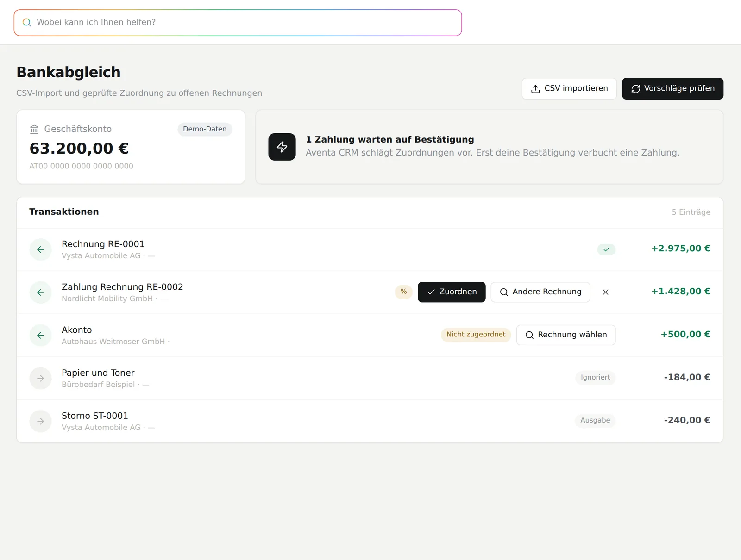Click the outgoing arrow icon for Papier und Toner
This screenshot has height=560, width=741.
40,379
